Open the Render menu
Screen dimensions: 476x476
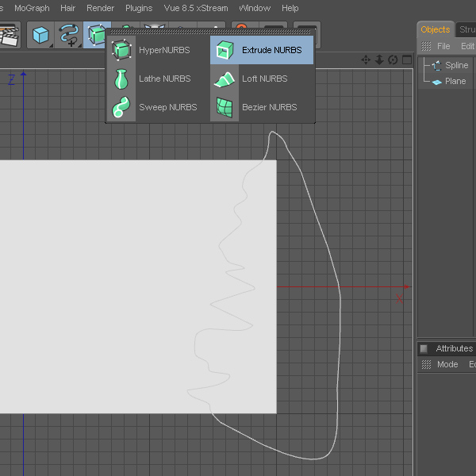100,8
